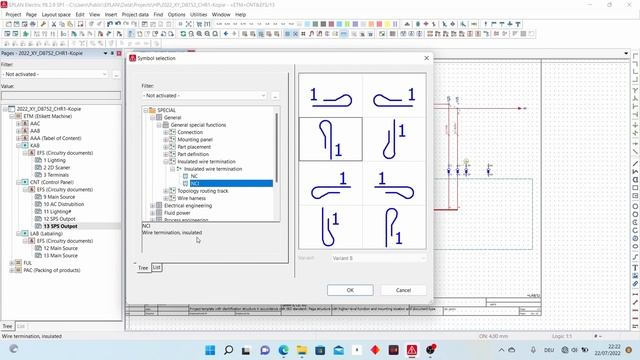The width and height of the screenshot is (640, 360).
Task: Click the EPLAN icon in the taskbar
Action: click(x=412, y=350)
